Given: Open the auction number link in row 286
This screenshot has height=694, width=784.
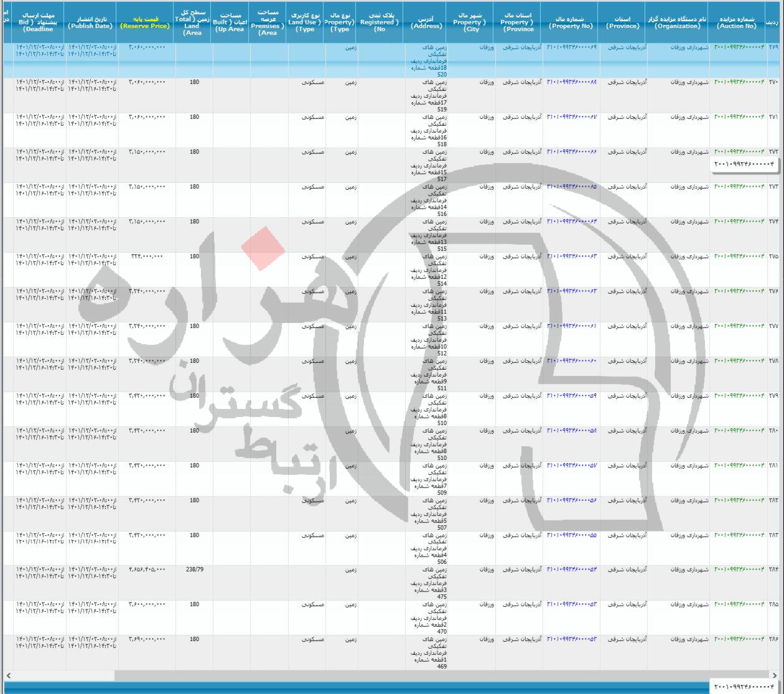Looking at the screenshot, I should pyautogui.click(x=739, y=639).
